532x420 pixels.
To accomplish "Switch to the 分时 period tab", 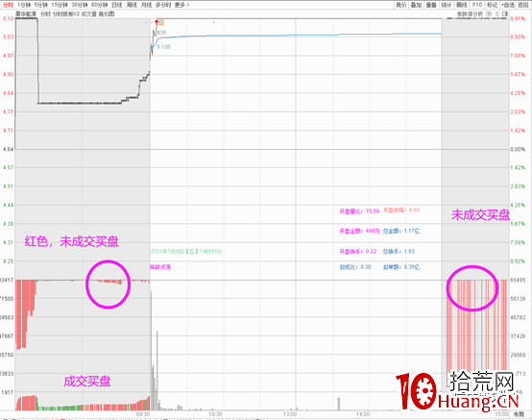I will pos(8,5).
